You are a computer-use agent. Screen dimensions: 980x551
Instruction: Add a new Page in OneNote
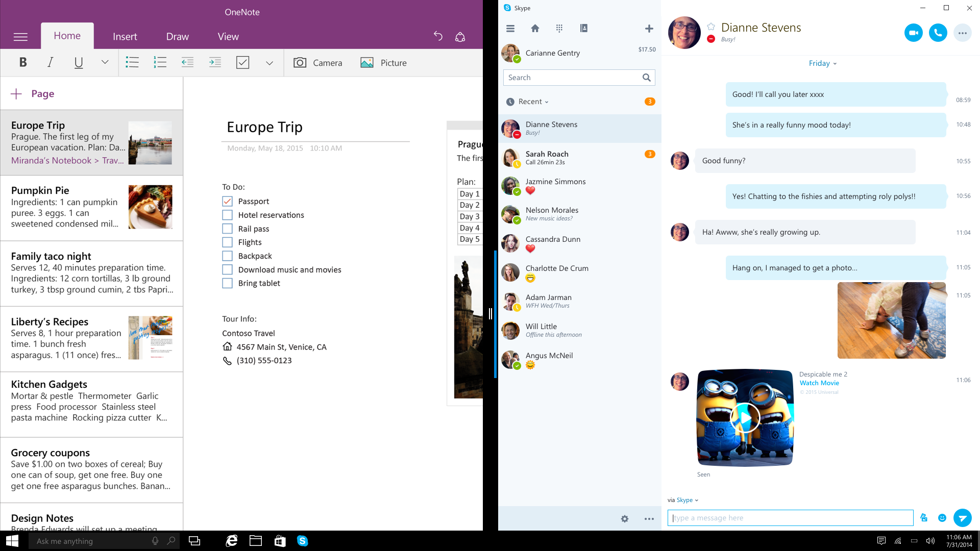[x=33, y=94]
